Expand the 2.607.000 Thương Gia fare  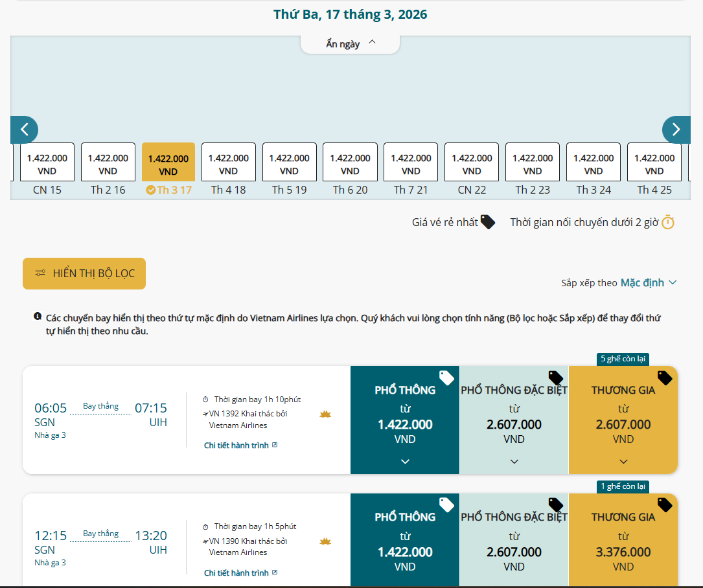(623, 461)
